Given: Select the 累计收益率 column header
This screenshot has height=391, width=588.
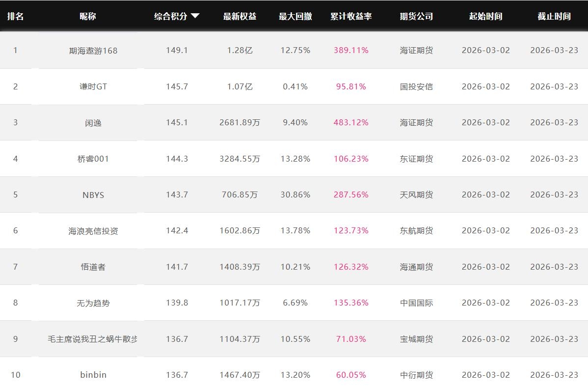Looking at the screenshot, I should point(351,16).
